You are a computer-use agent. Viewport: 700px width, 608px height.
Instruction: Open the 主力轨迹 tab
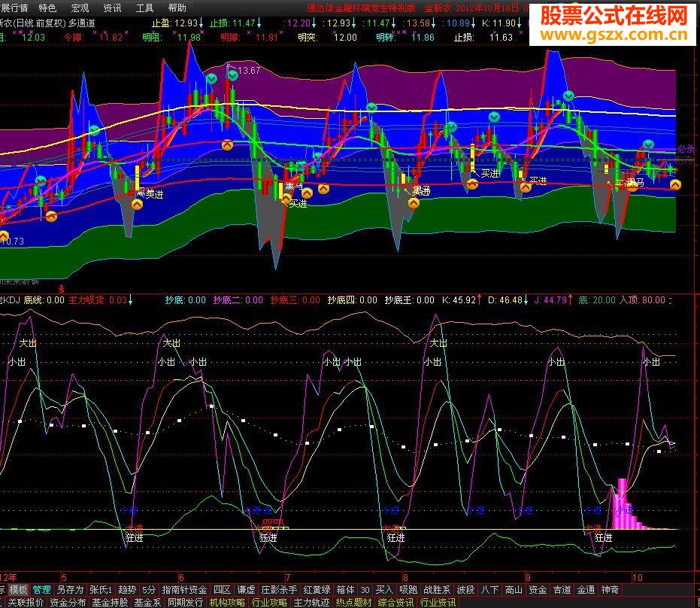[311, 602]
